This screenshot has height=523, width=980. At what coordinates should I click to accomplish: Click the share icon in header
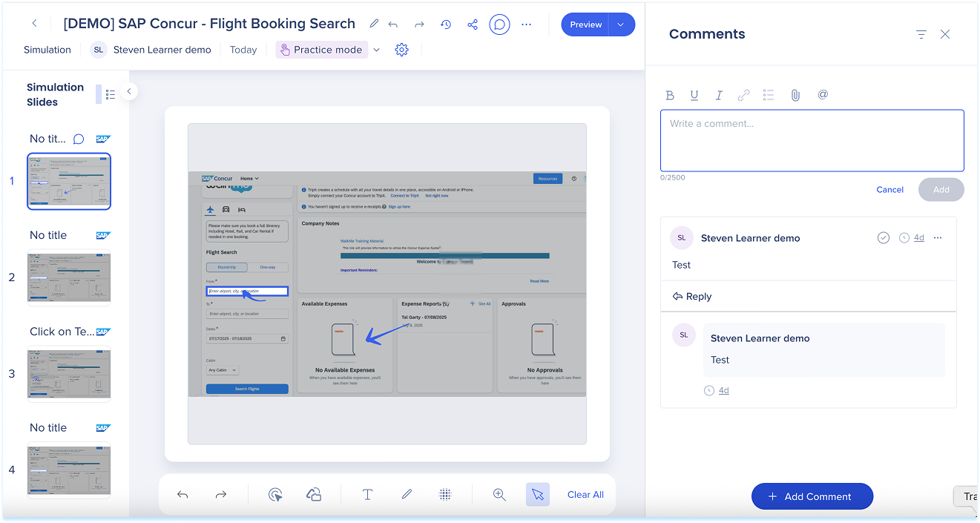(473, 24)
